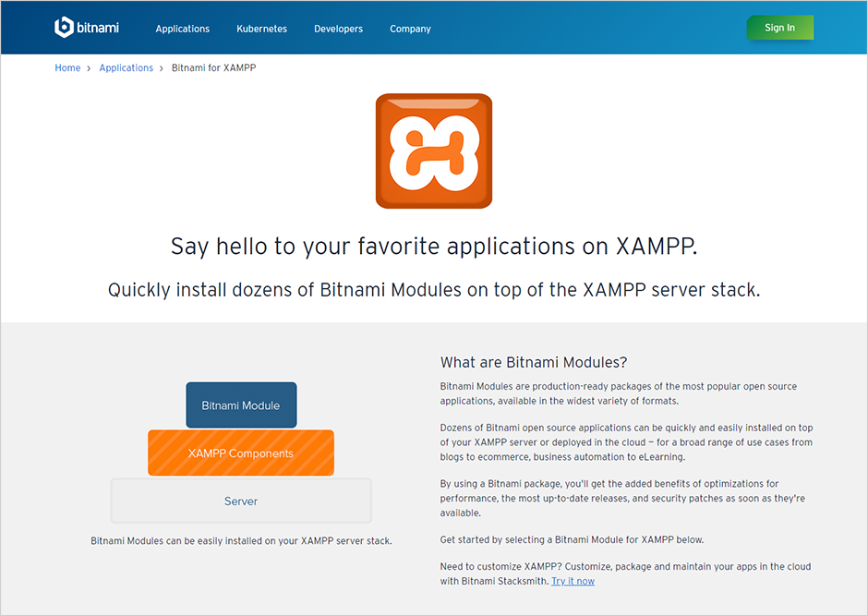The width and height of the screenshot is (868, 616).
Task: Click the large orange XAMPP logo
Action: pos(433,151)
